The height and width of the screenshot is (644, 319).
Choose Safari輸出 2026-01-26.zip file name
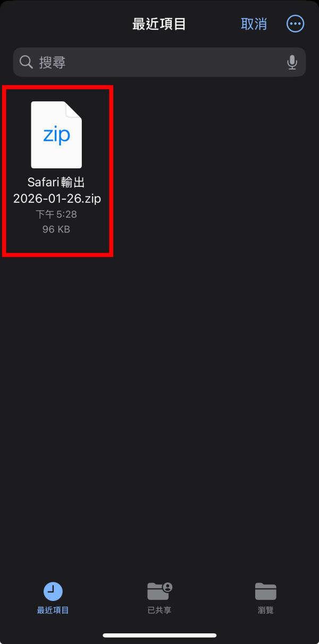tap(56, 191)
